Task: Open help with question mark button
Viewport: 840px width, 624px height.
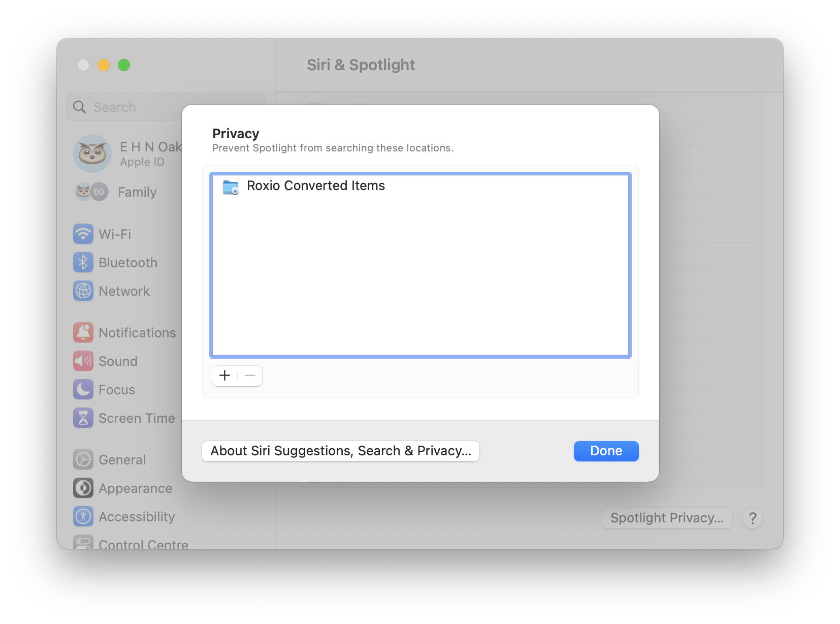Action: pos(752,518)
